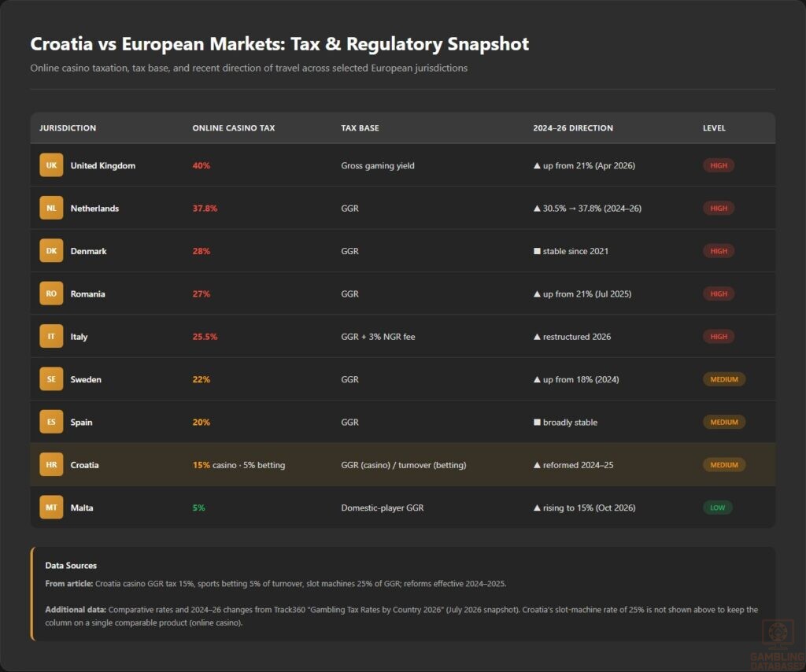Click the 'Additional data:' source paragraph

point(401,616)
